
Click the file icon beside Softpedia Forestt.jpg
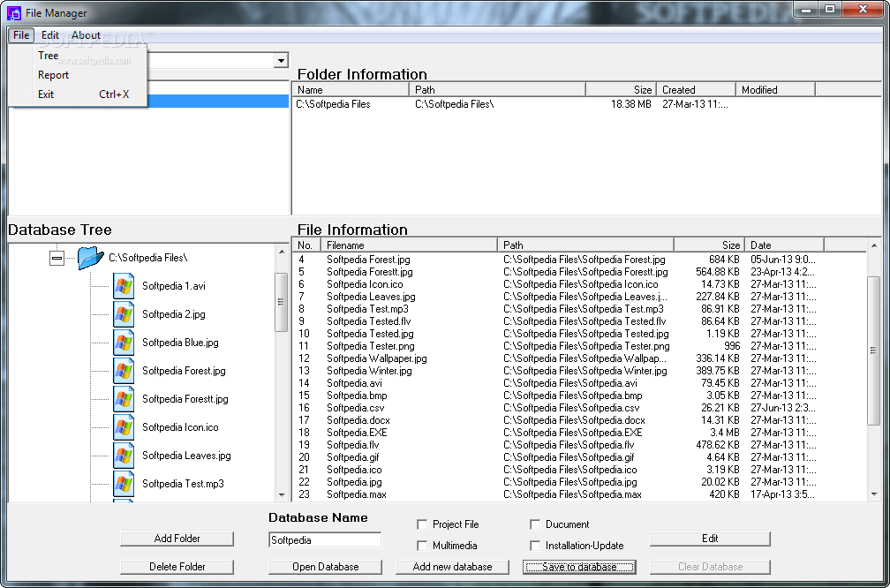coord(124,399)
